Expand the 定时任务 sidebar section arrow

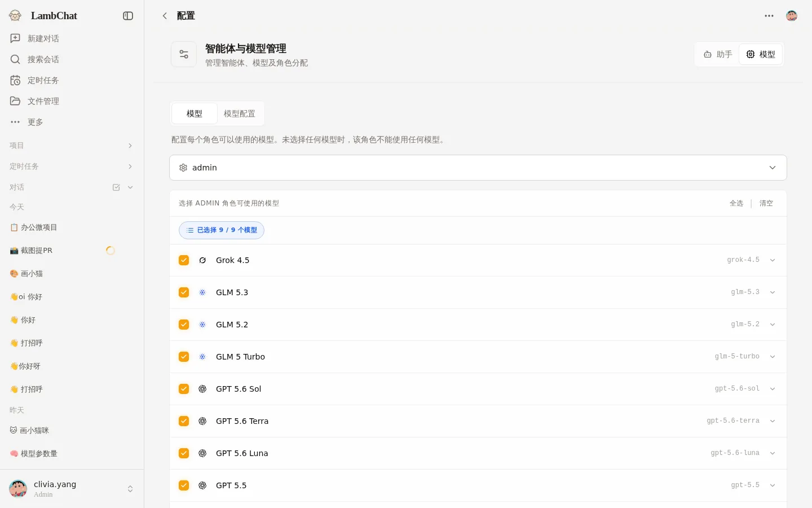click(130, 167)
